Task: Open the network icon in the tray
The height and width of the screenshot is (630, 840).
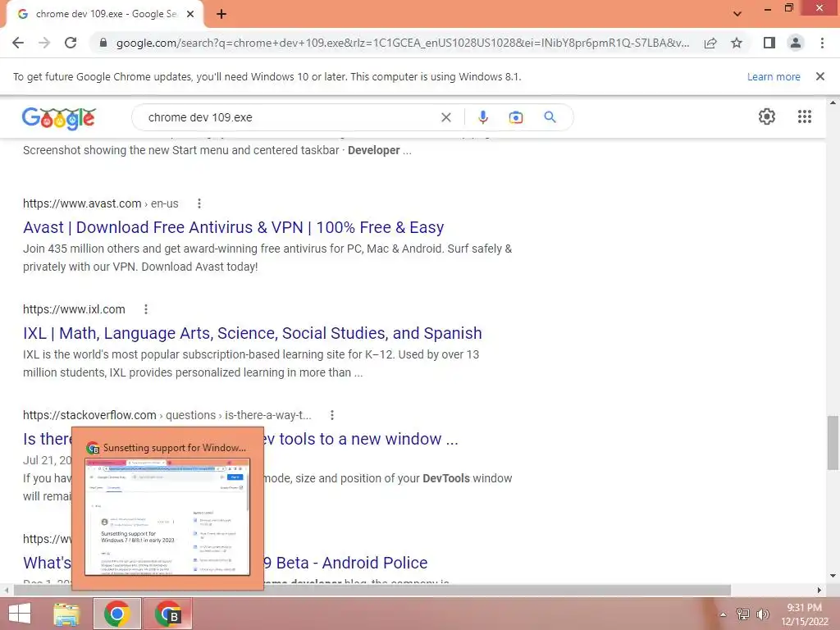Action: click(743, 614)
